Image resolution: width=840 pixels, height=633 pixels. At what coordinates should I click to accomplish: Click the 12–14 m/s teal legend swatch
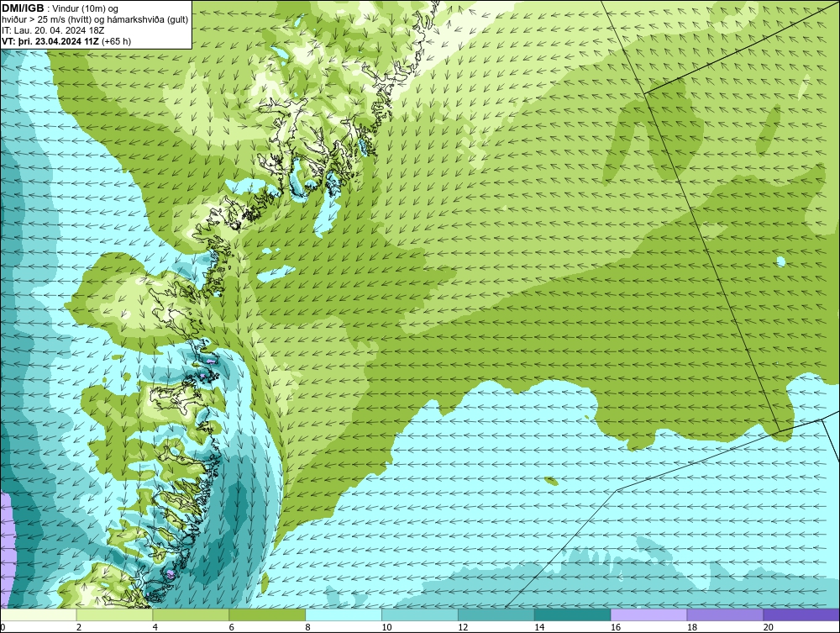pos(496,615)
